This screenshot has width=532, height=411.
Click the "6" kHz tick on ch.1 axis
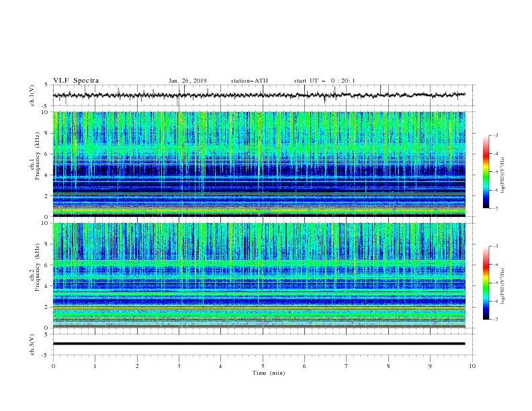point(47,154)
